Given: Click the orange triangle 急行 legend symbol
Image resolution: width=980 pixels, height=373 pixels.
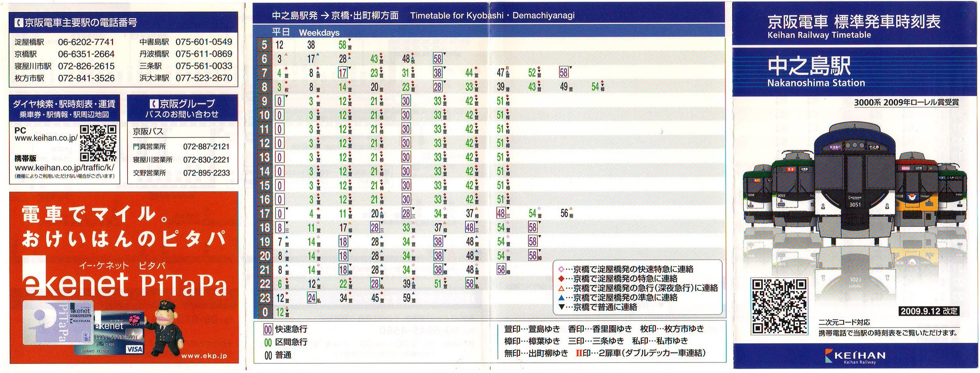Looking at the screenshot, I should click(561, 288).
